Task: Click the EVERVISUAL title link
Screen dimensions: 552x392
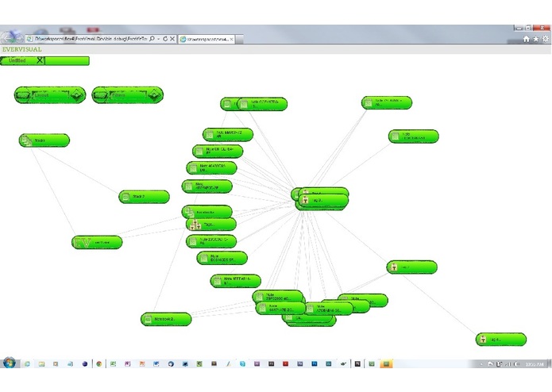Action: [21, 49]
